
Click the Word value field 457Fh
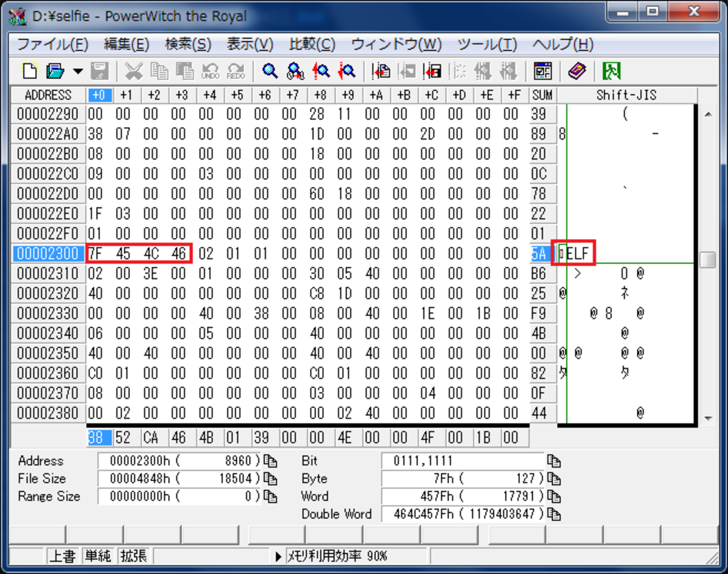[x=463, y=497]
